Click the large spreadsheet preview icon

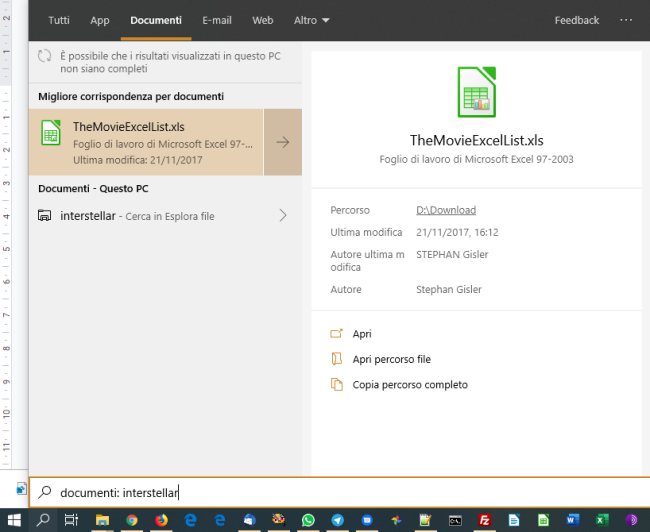476,92
